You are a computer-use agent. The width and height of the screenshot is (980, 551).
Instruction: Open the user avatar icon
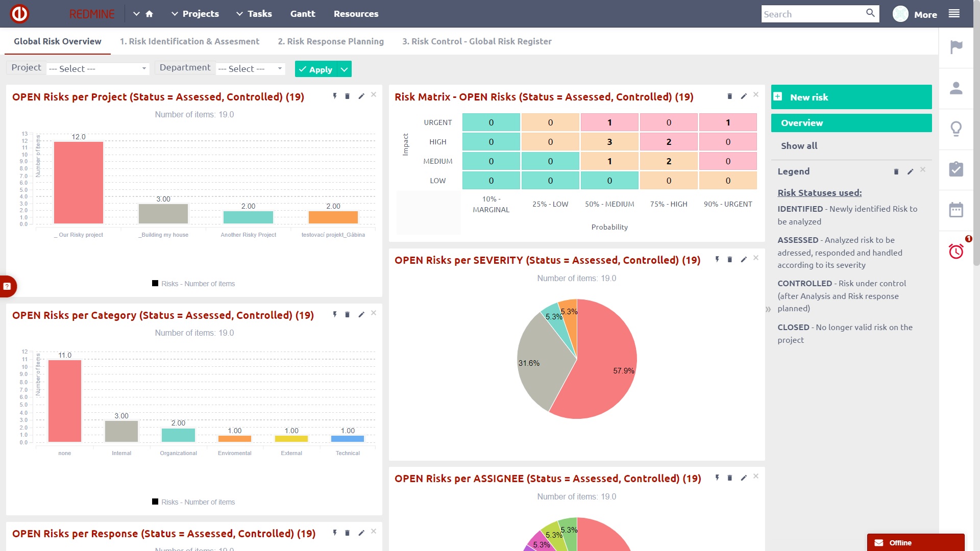900,14
